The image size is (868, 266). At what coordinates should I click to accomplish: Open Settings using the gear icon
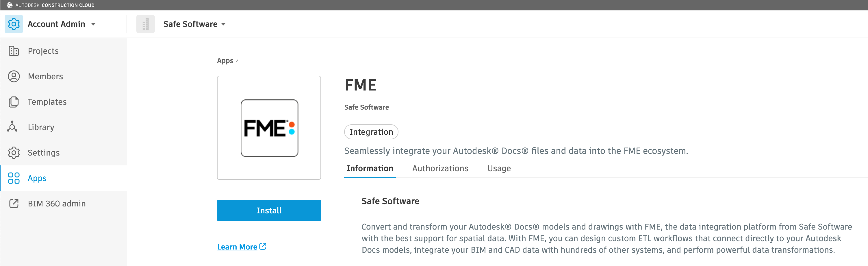coord(14,152)
